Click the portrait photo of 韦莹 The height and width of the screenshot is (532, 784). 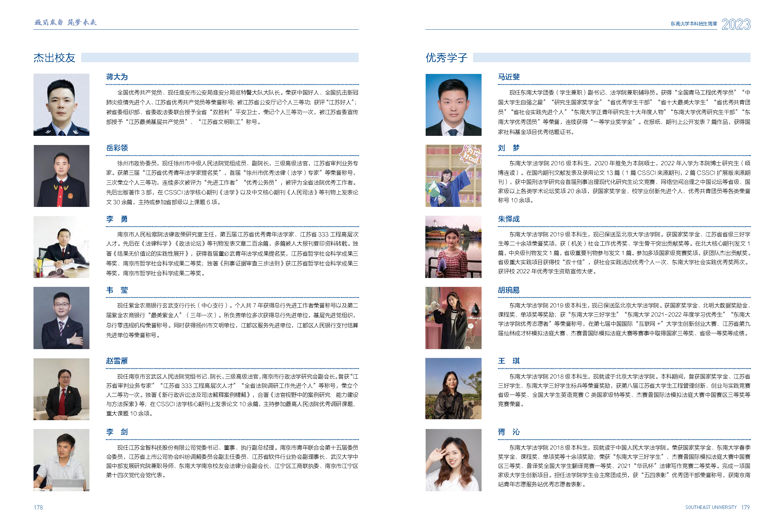pos(61,318)
